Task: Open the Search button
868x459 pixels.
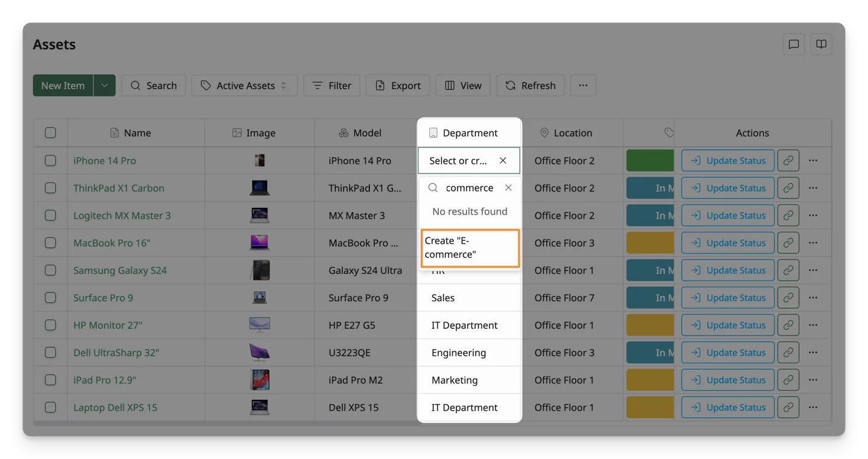Action: pyautogui.click(x=154, y=86)
